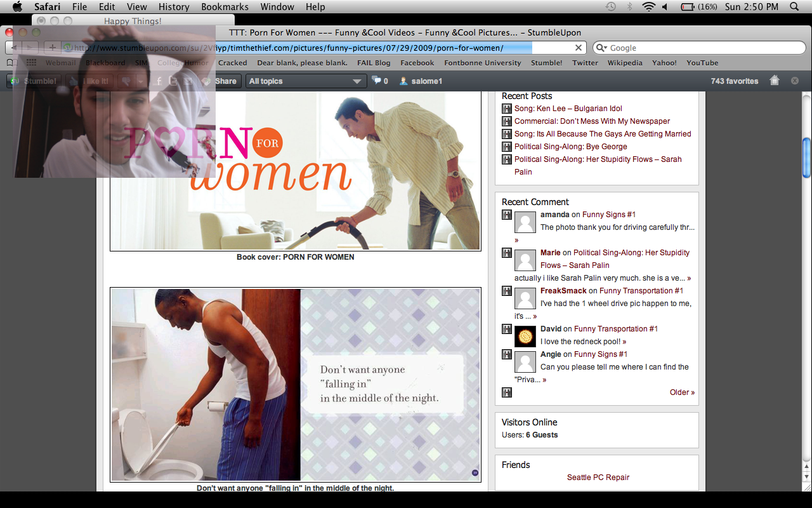Open FAIL Blog bookmark
812x508 pixels.
click(x=374, y=63)
